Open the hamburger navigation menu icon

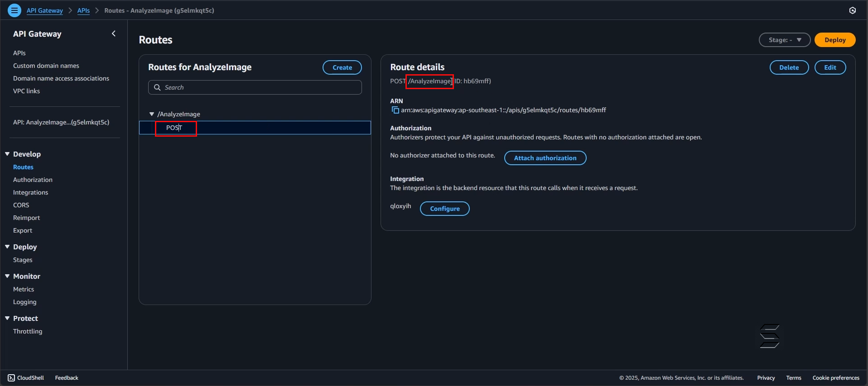[x=14, y=10]
